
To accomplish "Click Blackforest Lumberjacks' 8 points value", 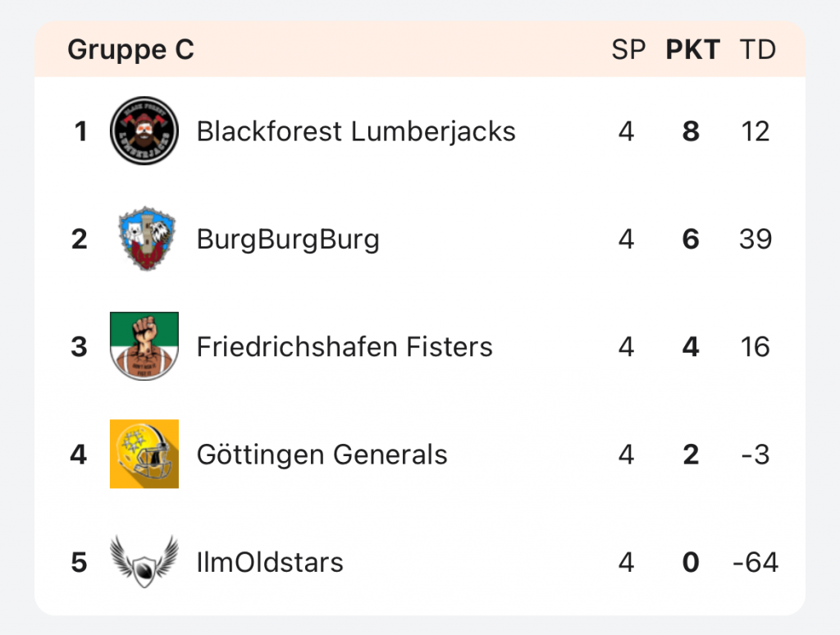I will pos(691,131).
